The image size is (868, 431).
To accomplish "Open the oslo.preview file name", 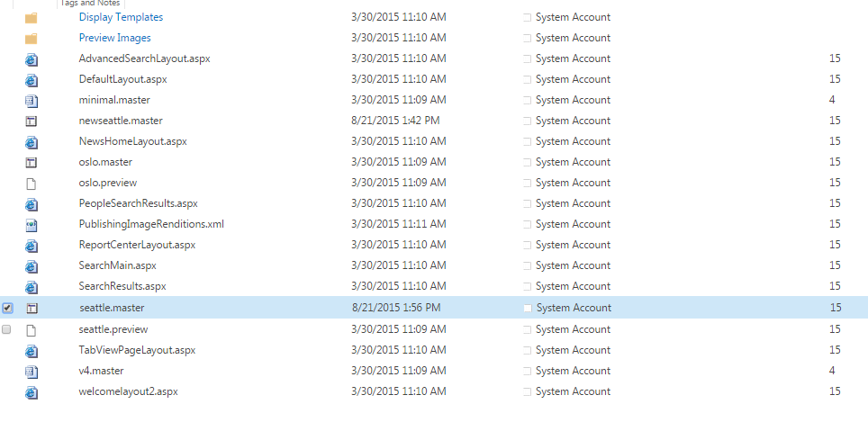I will (107, 183).
